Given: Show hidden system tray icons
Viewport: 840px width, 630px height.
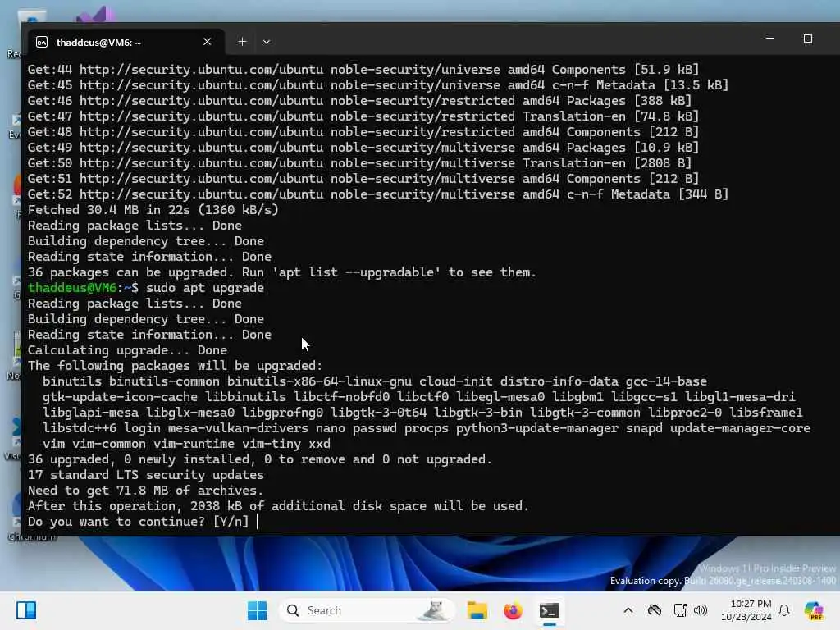Looking at the screenshot, I should (628, 610).
